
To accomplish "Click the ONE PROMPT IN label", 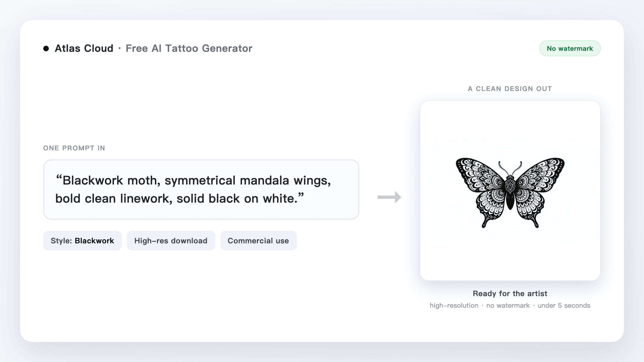I will click(74, 148).
